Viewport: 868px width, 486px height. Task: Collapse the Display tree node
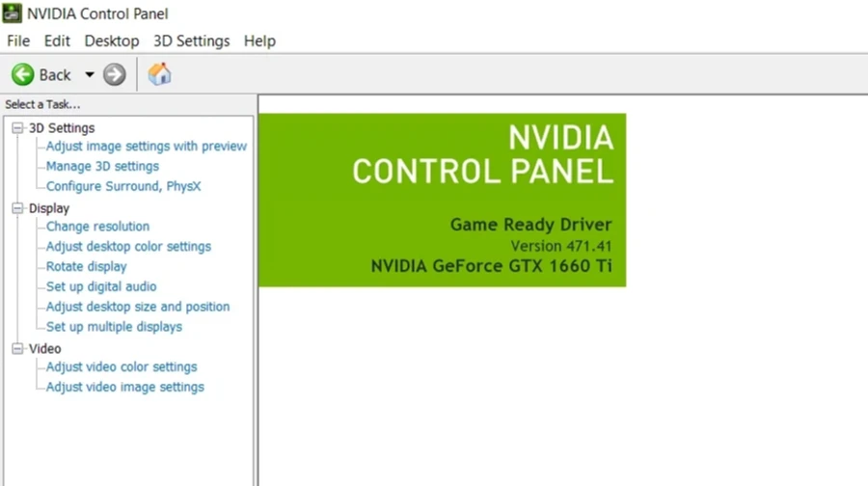point(17,208)
